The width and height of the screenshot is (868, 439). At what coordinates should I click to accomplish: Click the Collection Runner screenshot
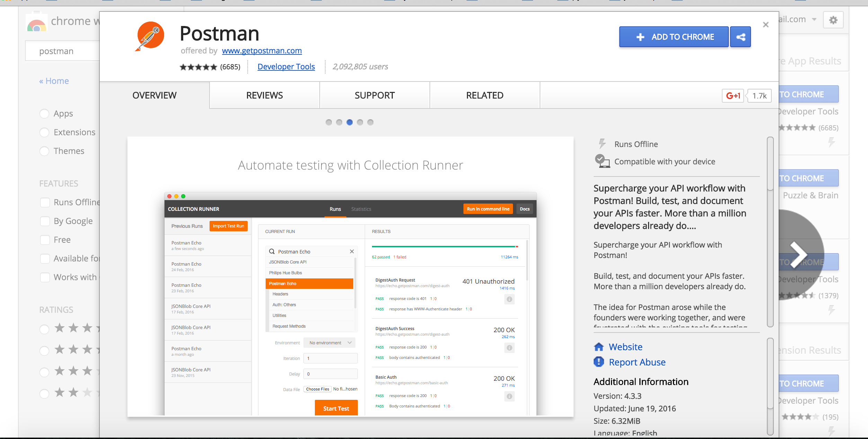tap(351, 277)
